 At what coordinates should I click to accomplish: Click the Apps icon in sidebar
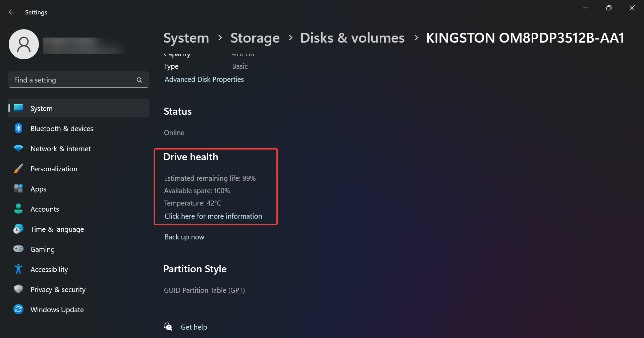(x=18, y=189)
